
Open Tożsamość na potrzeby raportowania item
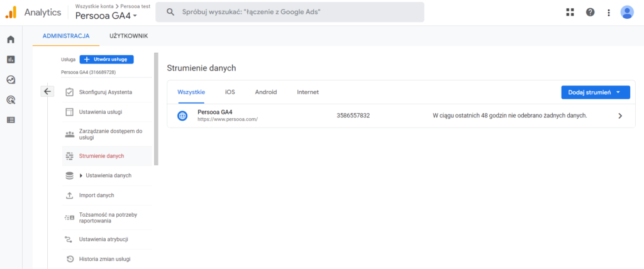(107, 217)
